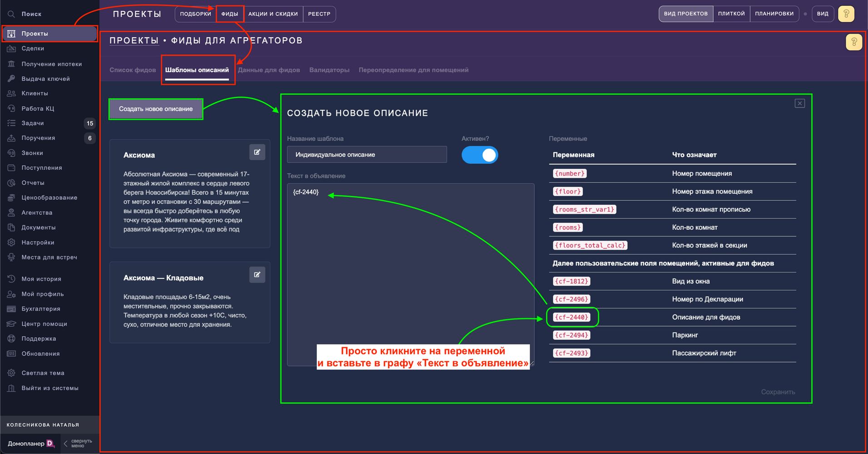Screen dimensions: 868x454
Task: Switch to Данные для фидов tab
Action: tap(269, 70)
